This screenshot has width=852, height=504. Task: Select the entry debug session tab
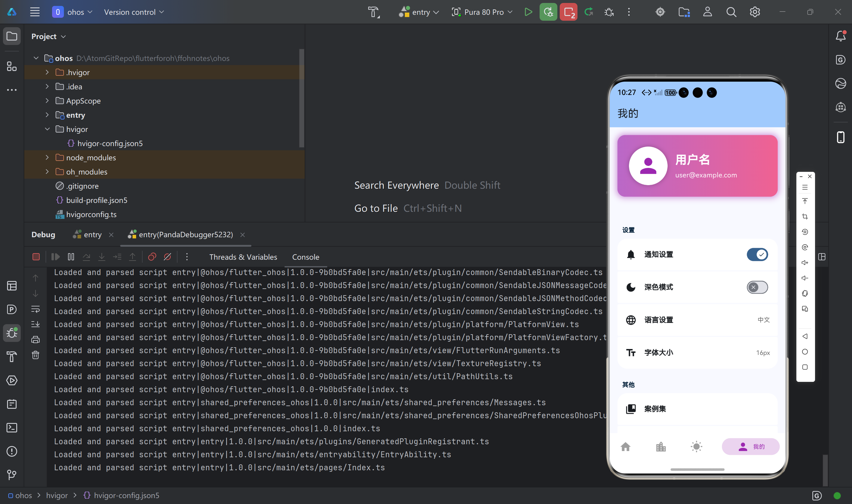click(92, 235)
